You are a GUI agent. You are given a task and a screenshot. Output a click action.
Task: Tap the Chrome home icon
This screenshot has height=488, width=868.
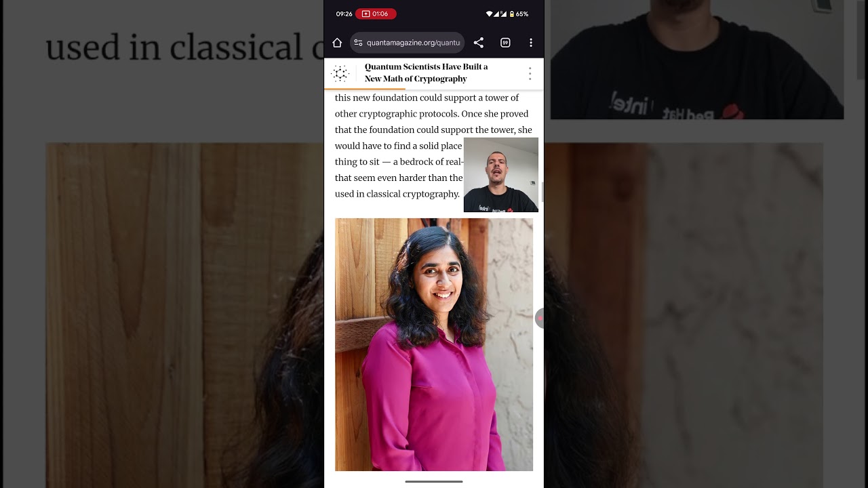click(337, 43)
